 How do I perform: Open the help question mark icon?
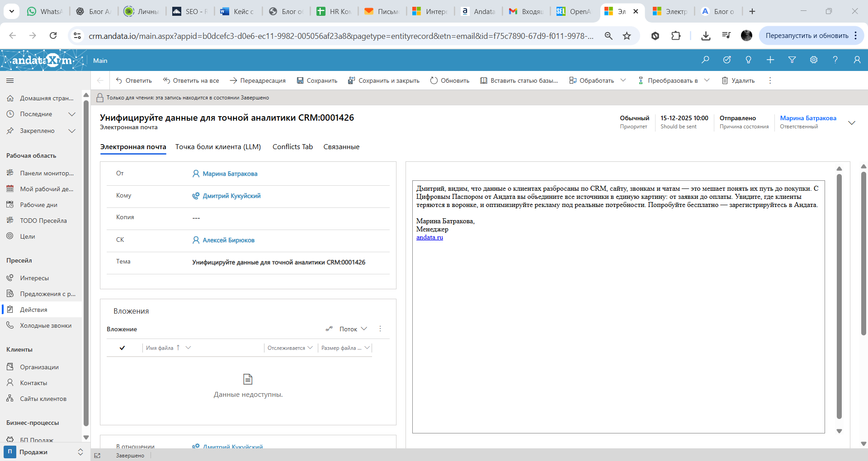click(x=835, y=60)
